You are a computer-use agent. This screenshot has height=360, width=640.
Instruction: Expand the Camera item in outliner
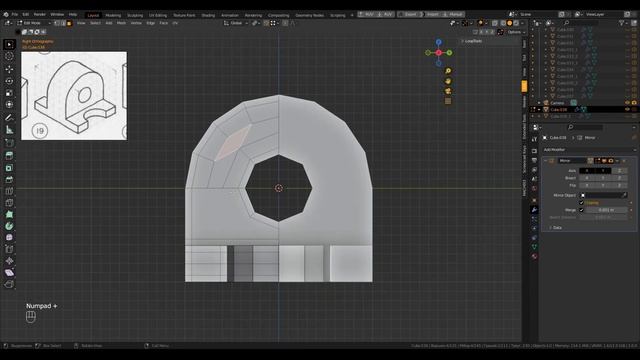[539, 103]
